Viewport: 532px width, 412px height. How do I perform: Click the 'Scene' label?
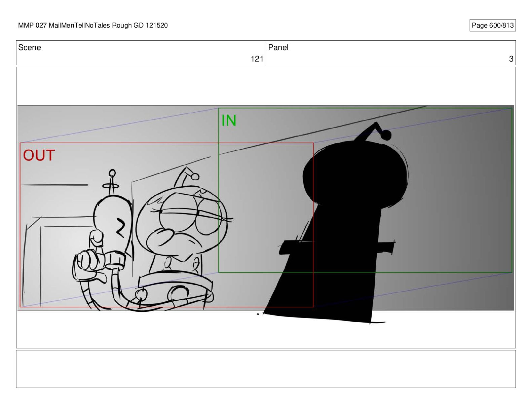tap(30, 47)
